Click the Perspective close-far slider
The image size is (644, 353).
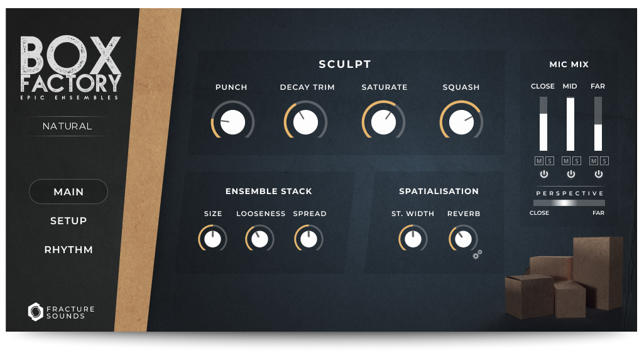(569, 203)
